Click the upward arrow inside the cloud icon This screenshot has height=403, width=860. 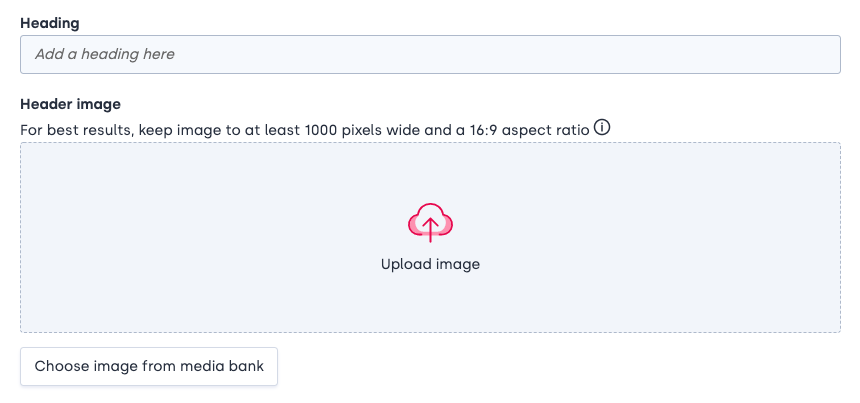(x=431, y=229)
